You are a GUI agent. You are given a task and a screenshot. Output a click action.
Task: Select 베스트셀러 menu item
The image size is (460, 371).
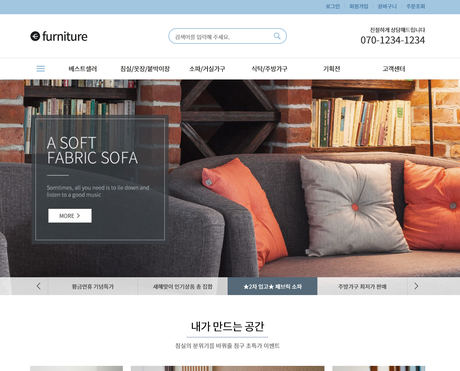coord(83,69)
